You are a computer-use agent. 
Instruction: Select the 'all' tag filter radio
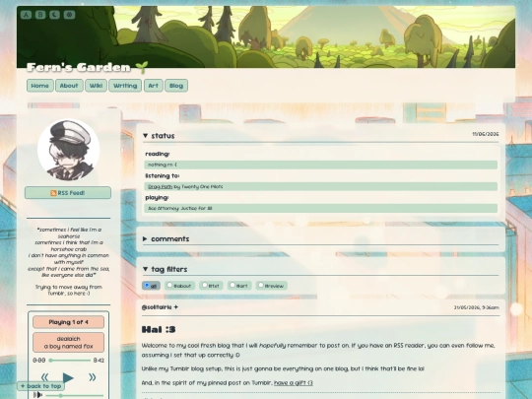click(x=147, y=286)
